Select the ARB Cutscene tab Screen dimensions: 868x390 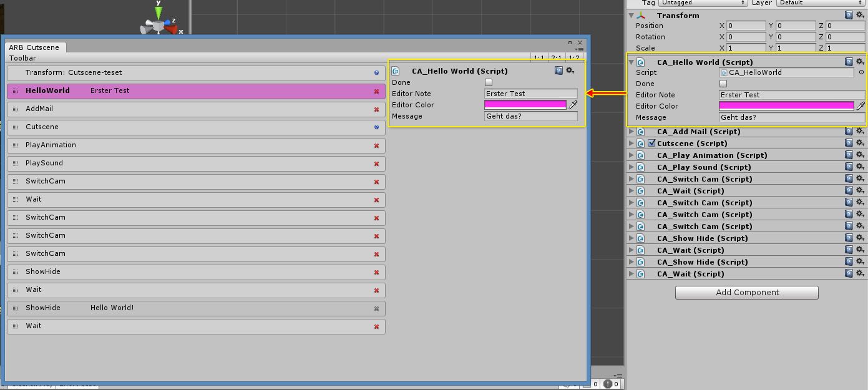(35, 47)
